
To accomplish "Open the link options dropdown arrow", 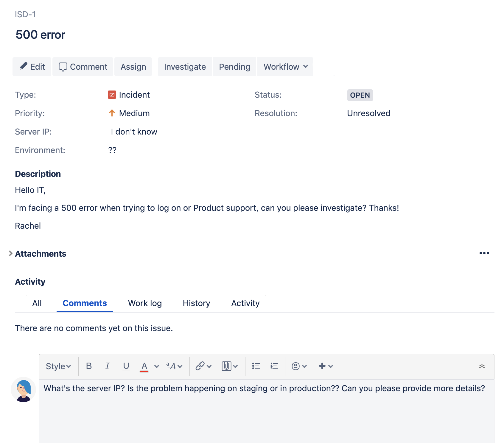I will pos(209,366).
